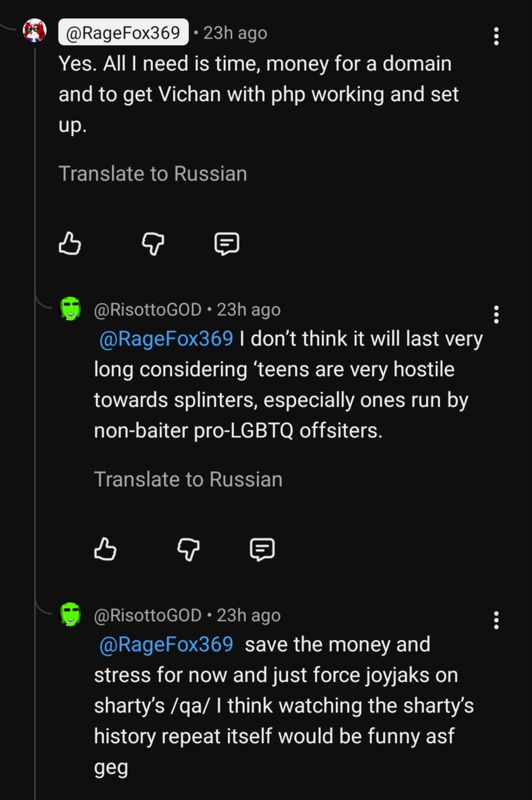
Task: Dislike RisottoGOD's comment about splinters
Action: tap(188, 549)
